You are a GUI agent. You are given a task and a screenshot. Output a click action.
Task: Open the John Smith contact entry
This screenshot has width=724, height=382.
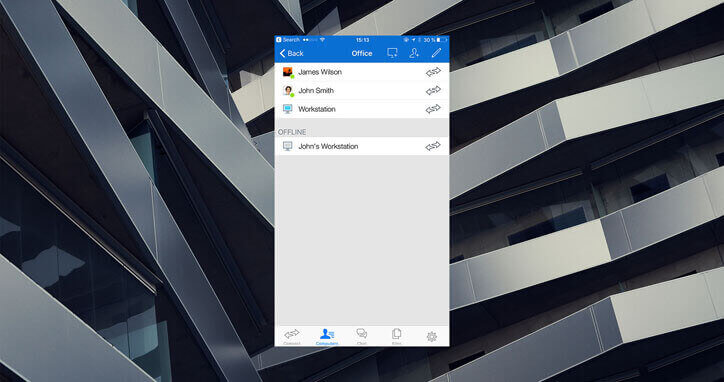pyautogui.click(x=362, y=91)
